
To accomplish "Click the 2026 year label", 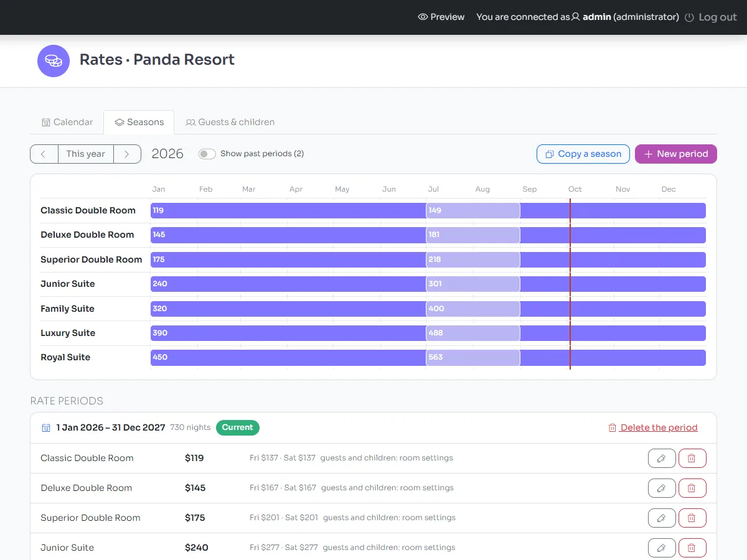I will 167,154.
